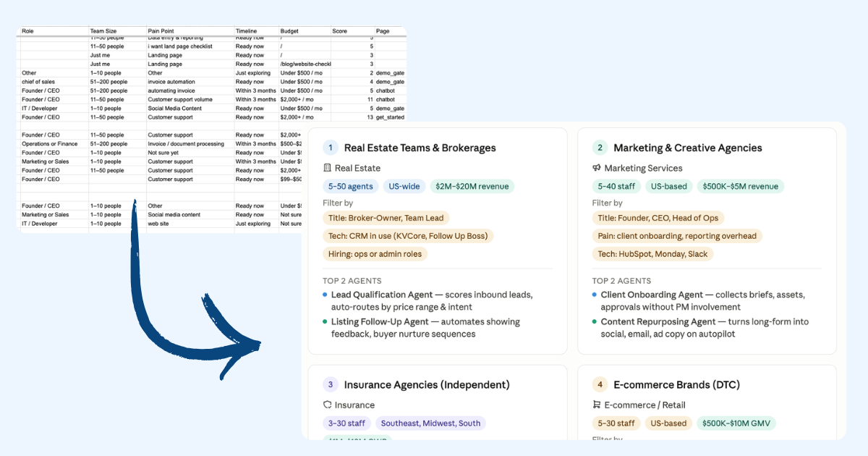The image size is (868, 456).
Task: Click TOP 2 AGENTS heading on Real Estate card
Action: (352, 280)
